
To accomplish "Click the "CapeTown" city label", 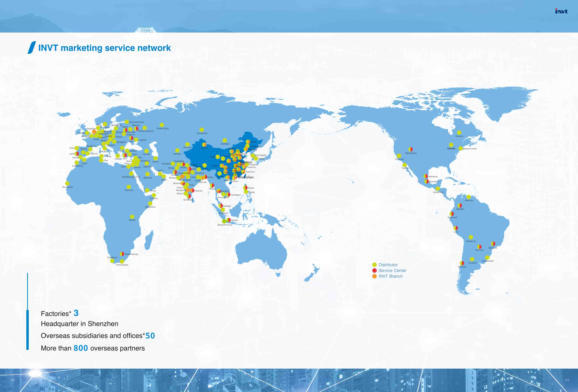I will (112, 257).
